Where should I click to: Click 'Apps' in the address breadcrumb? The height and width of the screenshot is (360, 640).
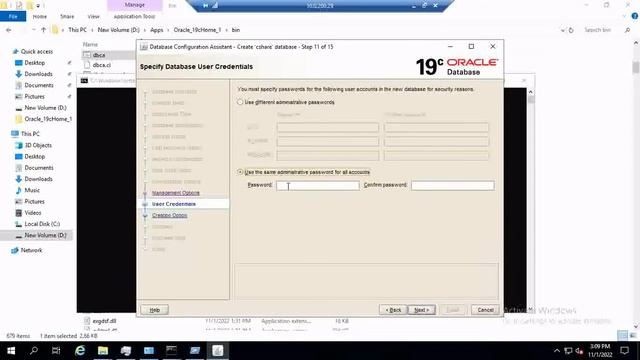coord(157,30)
